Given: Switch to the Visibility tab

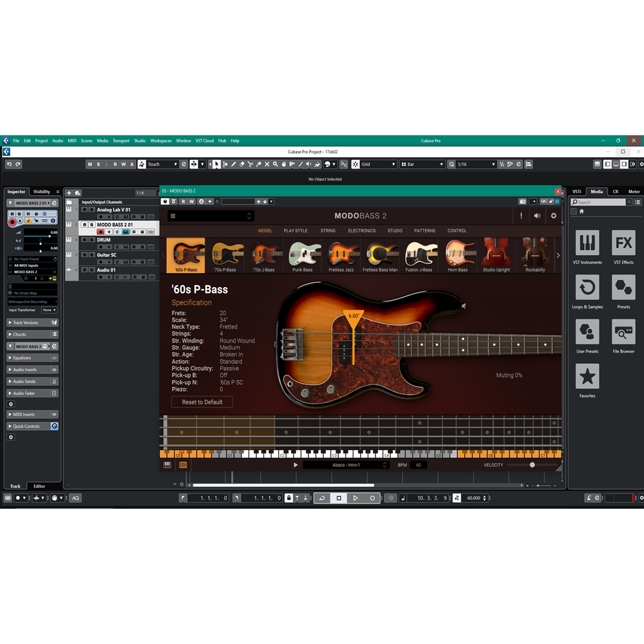Looking at the screenshot, I should tap(41, 192).
